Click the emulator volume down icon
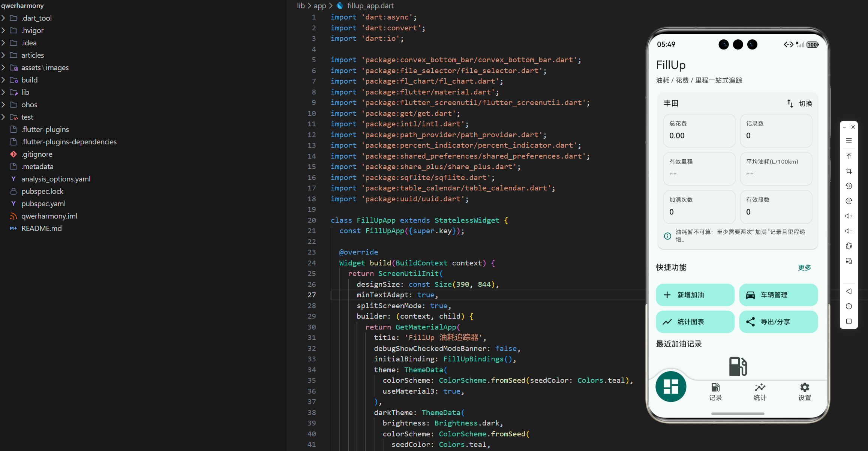 tap(849, 231)
